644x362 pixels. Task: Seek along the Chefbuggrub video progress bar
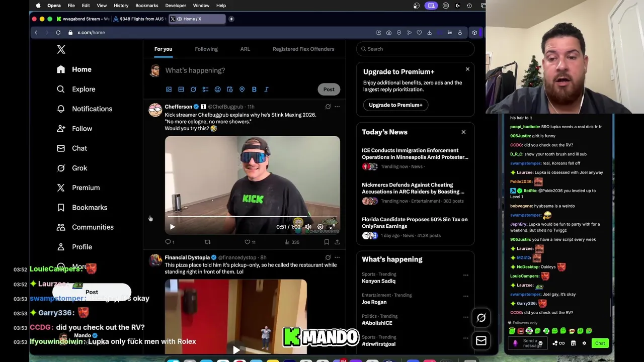[x=252, y=217]
